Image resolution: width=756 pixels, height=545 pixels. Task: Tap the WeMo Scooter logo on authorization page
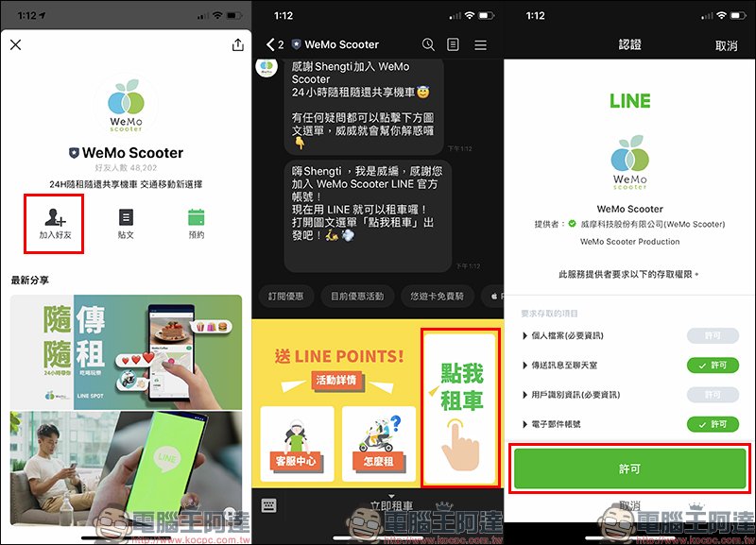click(629, 162)
